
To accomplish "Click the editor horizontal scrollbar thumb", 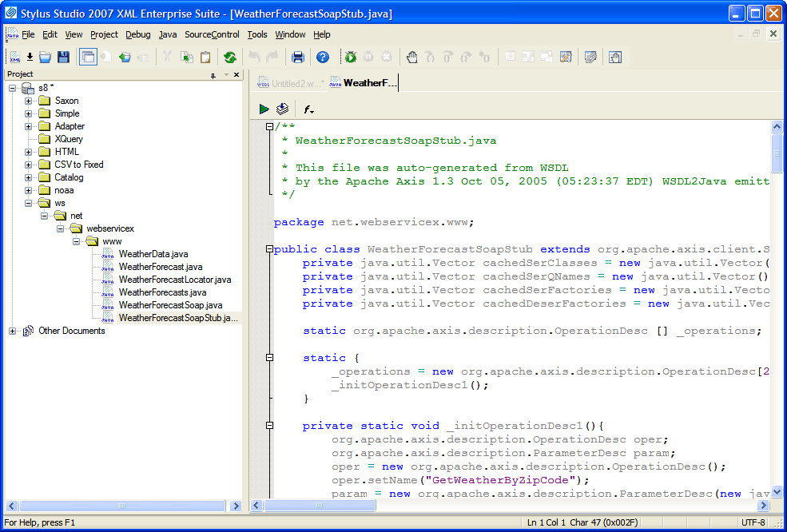I will 320,505.
